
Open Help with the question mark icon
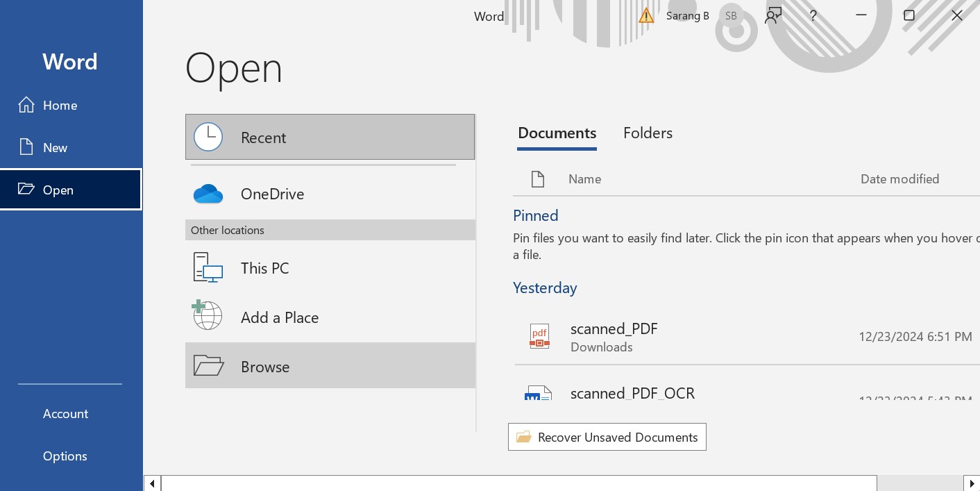pyautogui.click(x=813, y=15)
